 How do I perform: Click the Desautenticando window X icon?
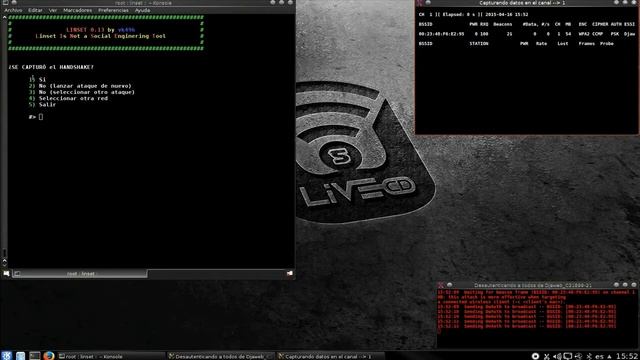[x=441, y=285]
